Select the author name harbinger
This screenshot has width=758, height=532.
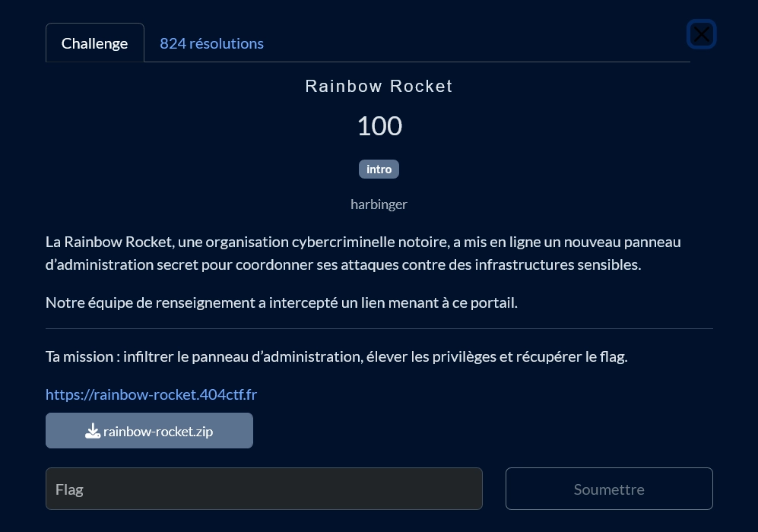(x=379, y=204)
